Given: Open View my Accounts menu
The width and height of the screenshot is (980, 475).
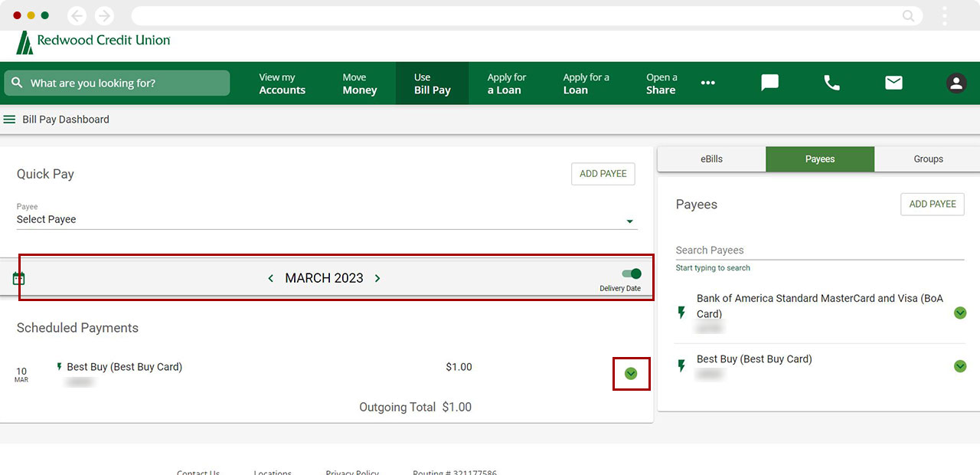Looking at the screenshot, I should click(282, 84).
